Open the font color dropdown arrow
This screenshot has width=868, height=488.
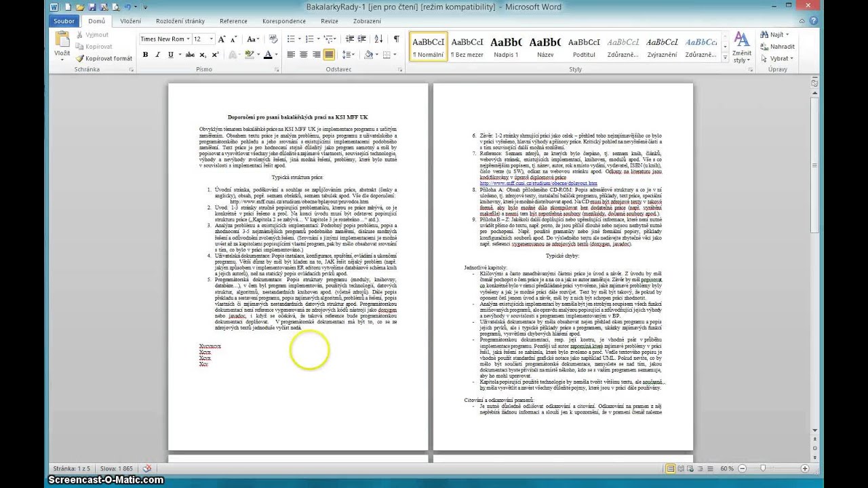(x=277, y=55)
